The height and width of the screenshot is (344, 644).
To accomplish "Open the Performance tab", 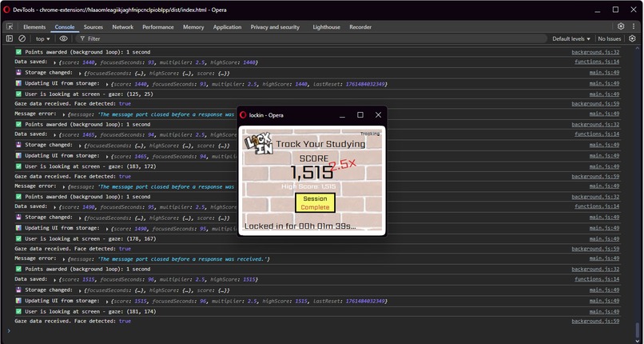I will click(158, 26).
